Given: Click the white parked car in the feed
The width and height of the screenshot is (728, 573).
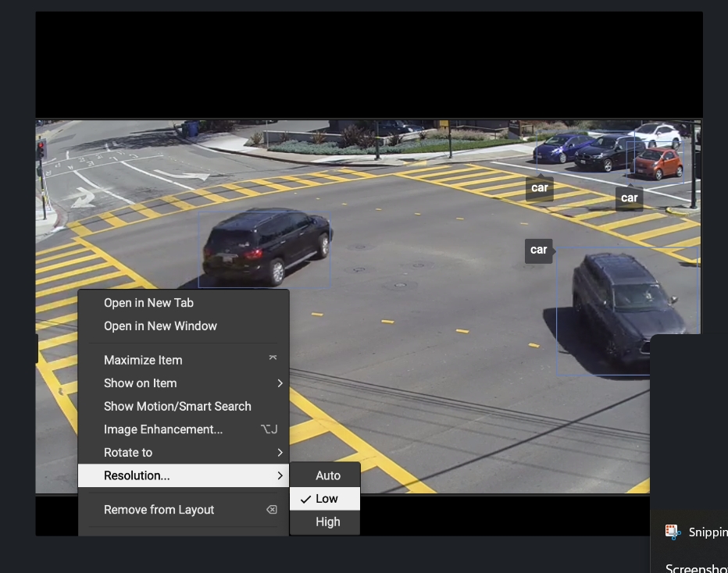Looking at the screenshot, I should [x=656, y=134].
